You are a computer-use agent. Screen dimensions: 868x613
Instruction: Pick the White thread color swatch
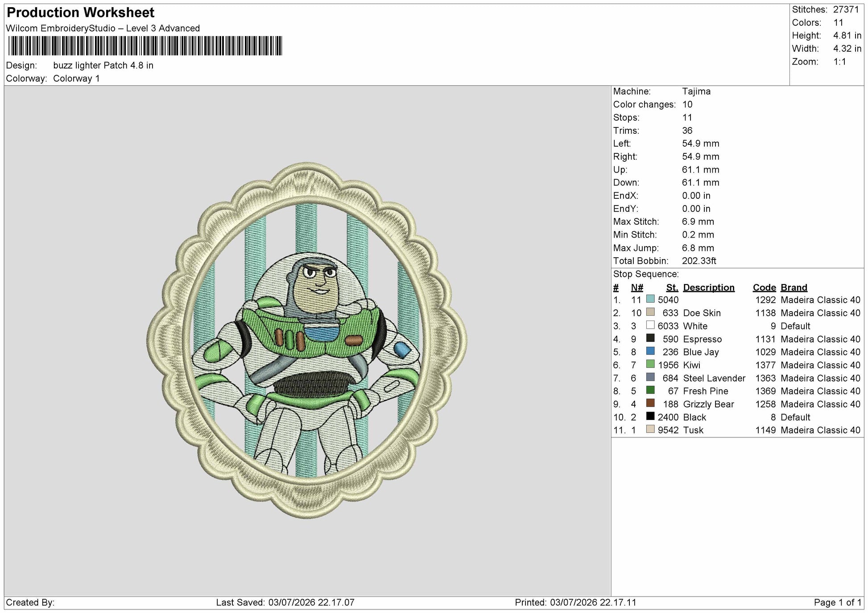(x=650, y=325)
